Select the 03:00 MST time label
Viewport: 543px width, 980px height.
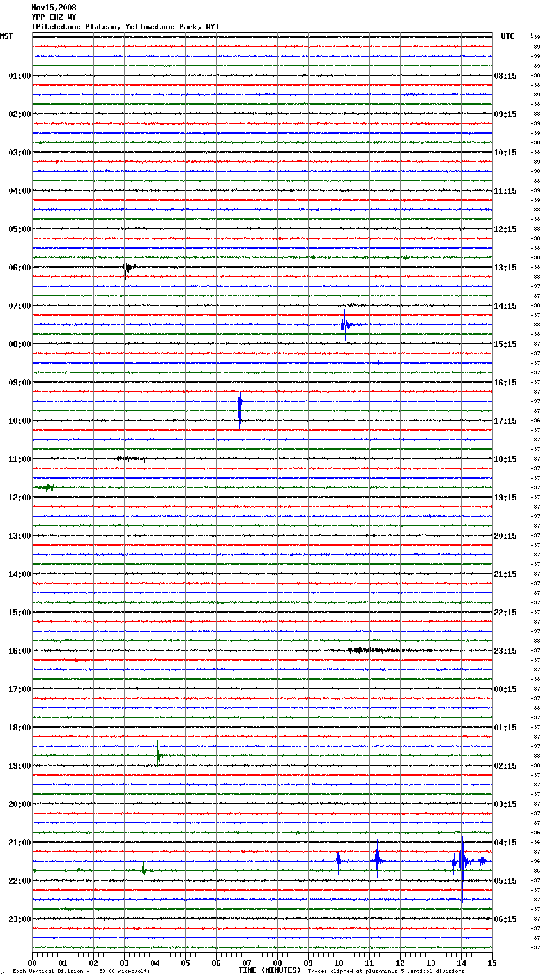click(x=19, y=153)
